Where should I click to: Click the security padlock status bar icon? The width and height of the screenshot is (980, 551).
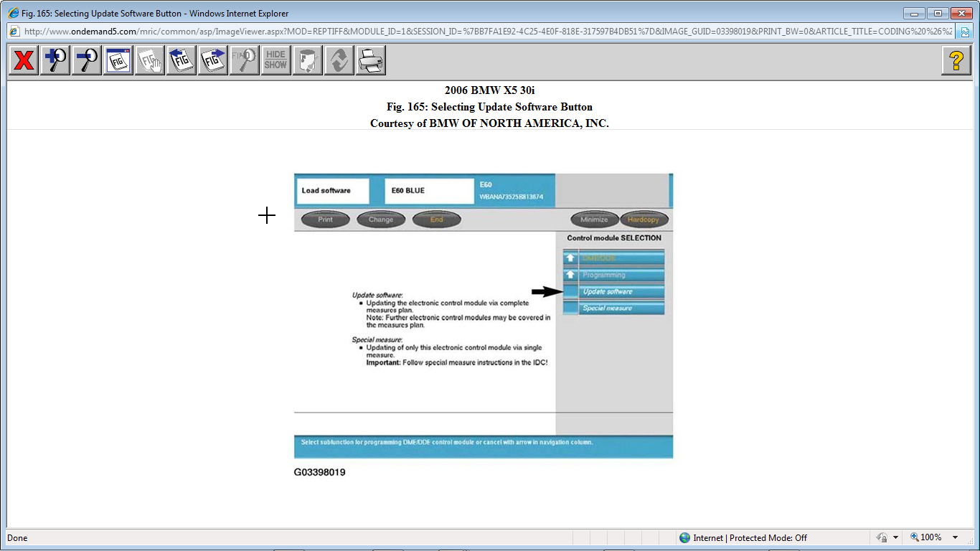[x=882, y=537]
